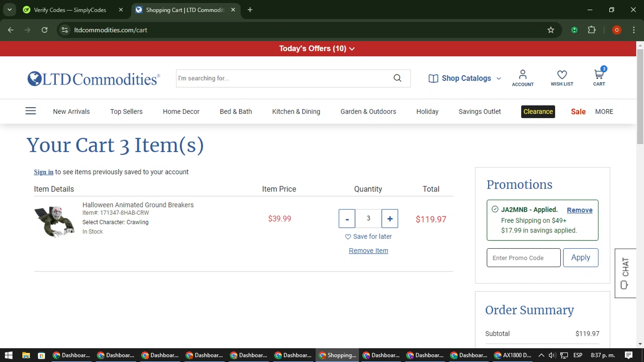Open the Savings Outlet section
This screenshot has width=644, height=362.
click(480, 112)
